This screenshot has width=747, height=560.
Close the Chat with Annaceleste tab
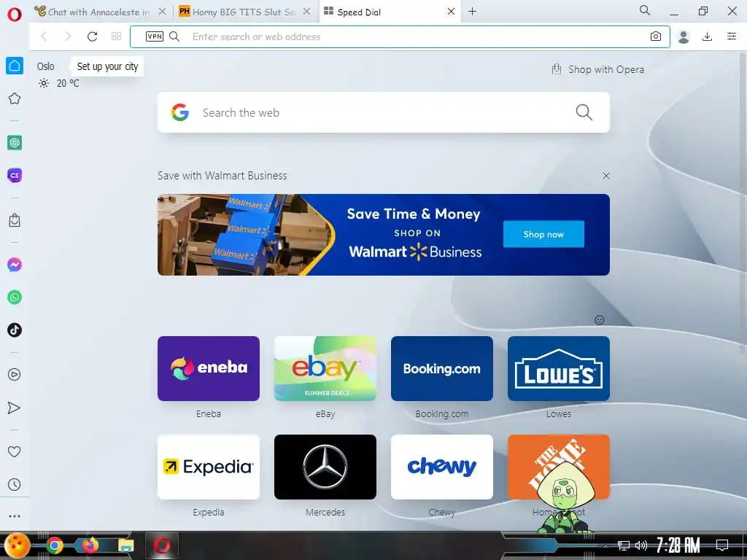[163, 12]
